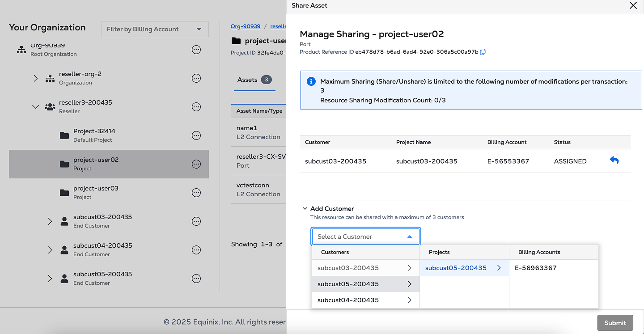
Task: Click undo arrow for subcust03-200435 row
Action: coord(614,161)
